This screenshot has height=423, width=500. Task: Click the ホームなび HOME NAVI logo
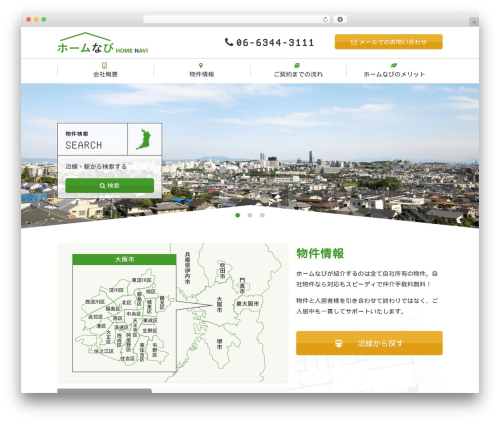click(x=103, y=43)
